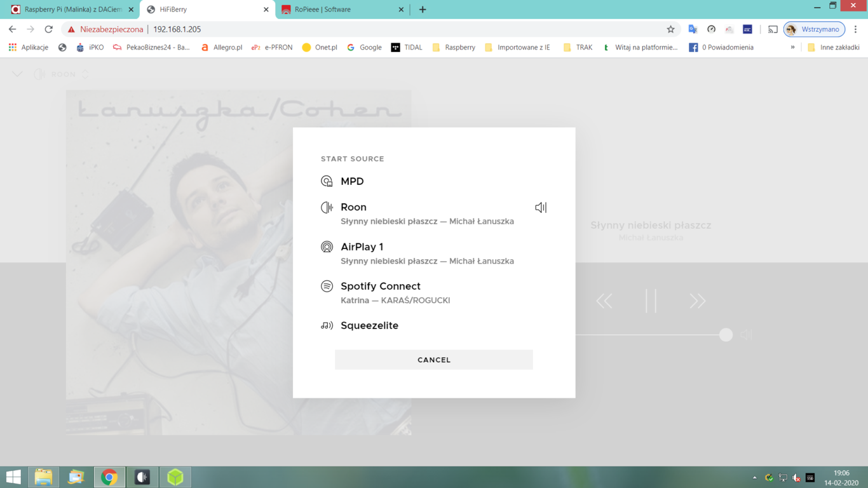Click speaker icon next to Roon
The image size is (868, 488).
541,207
